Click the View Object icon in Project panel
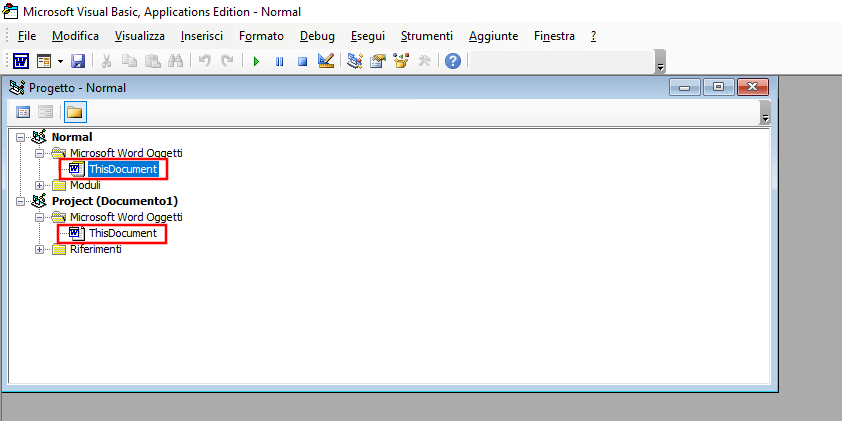Viewport: 842px width, 421px height. (x=45, y=112)
